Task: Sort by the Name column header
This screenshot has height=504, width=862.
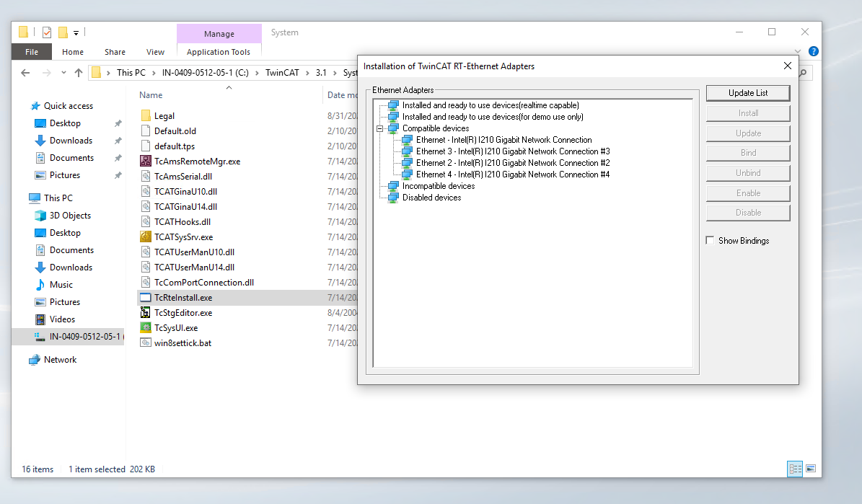Action: pos(151,95)
